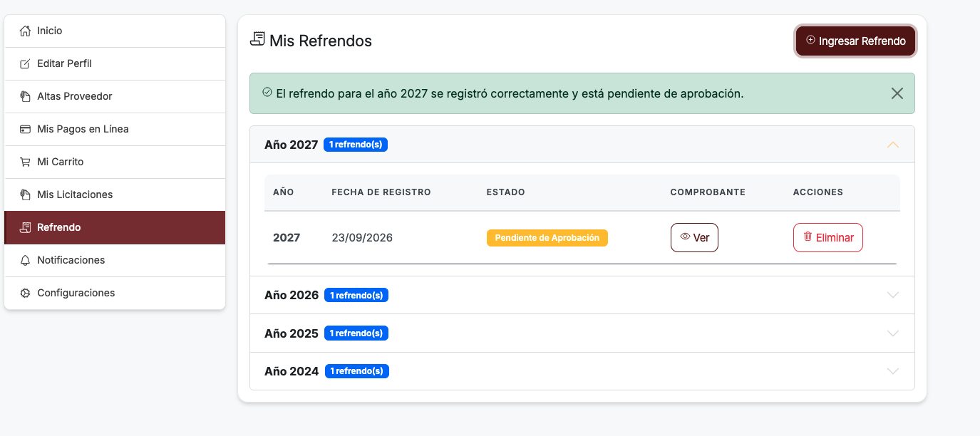The height and width of the screenshot is (436, 980).
Task: Click the FECHA DE REGISTRO column header
Action: click(381, 192)
